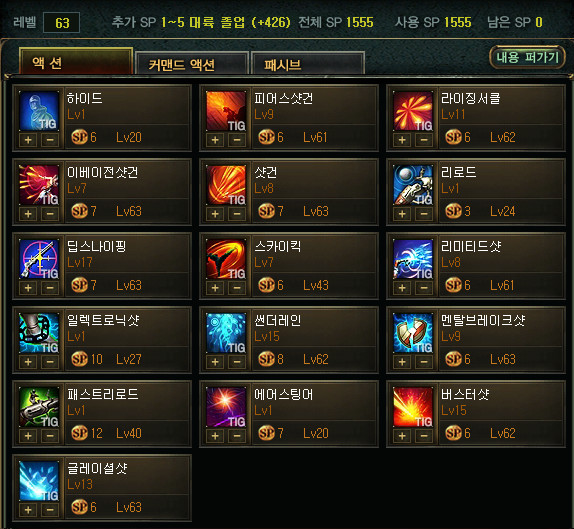Screen dimensions: 574x529
Task: Increase 이베이전샷건 level with plus button
Action: (28, 214)
